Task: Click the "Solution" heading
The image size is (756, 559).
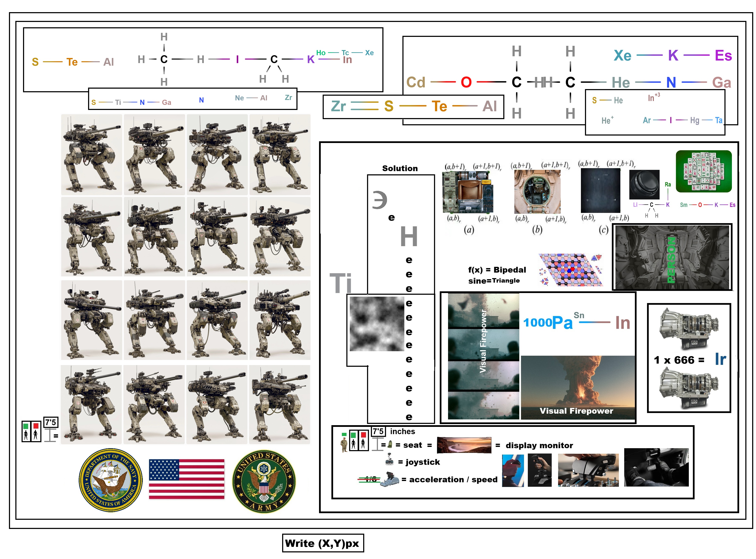Action: pyautogui.click(x=400, y=168)
